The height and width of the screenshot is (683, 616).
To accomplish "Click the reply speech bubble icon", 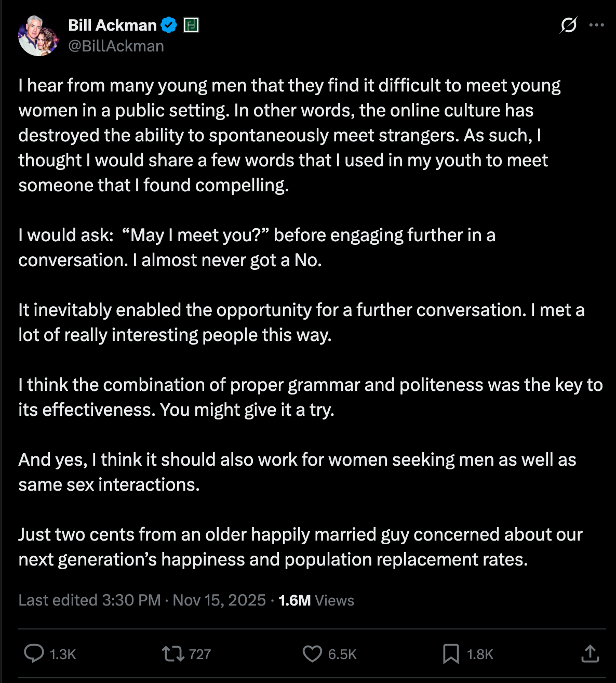I will (34, 653).
